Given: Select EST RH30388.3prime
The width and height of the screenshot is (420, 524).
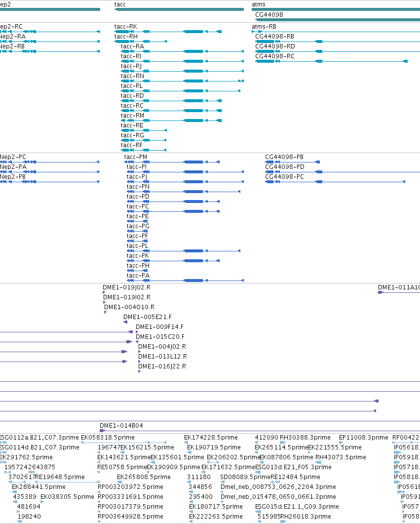Looking at the screenshot, I should pos(283,443).
